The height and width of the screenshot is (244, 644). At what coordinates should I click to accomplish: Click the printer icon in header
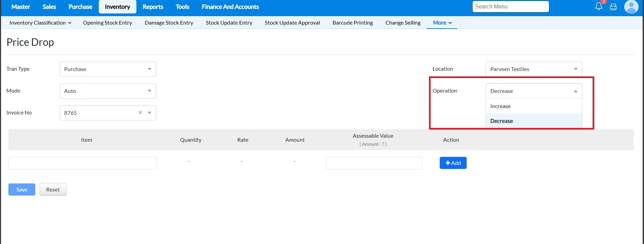click(x=613, y=7)
